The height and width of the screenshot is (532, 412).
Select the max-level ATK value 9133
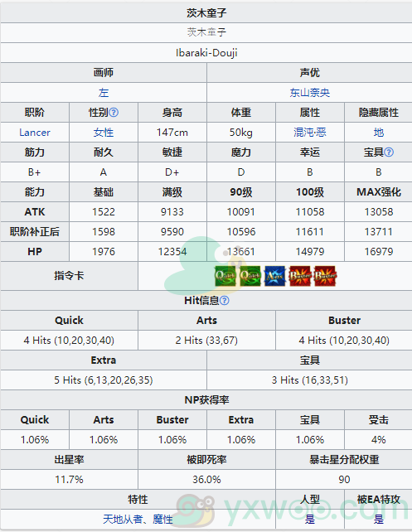pyautogui.click(x=172, y=211)
